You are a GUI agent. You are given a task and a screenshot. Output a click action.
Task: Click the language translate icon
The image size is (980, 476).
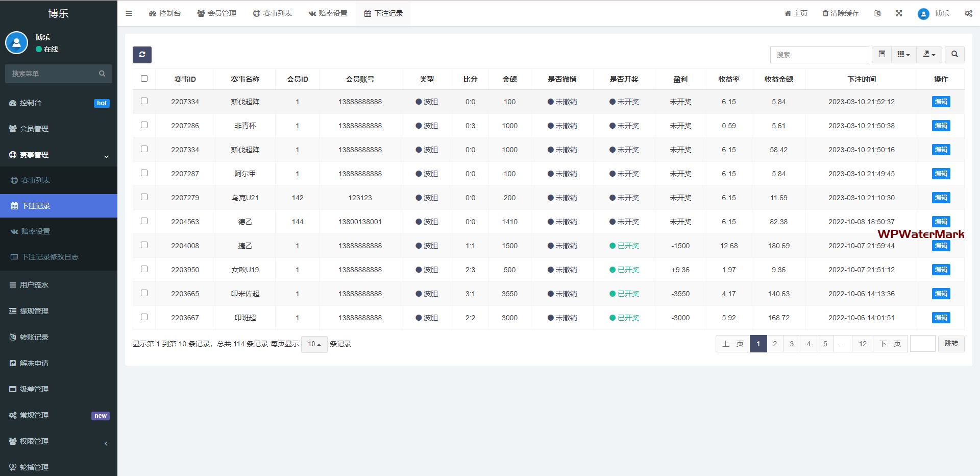(877, 13)
